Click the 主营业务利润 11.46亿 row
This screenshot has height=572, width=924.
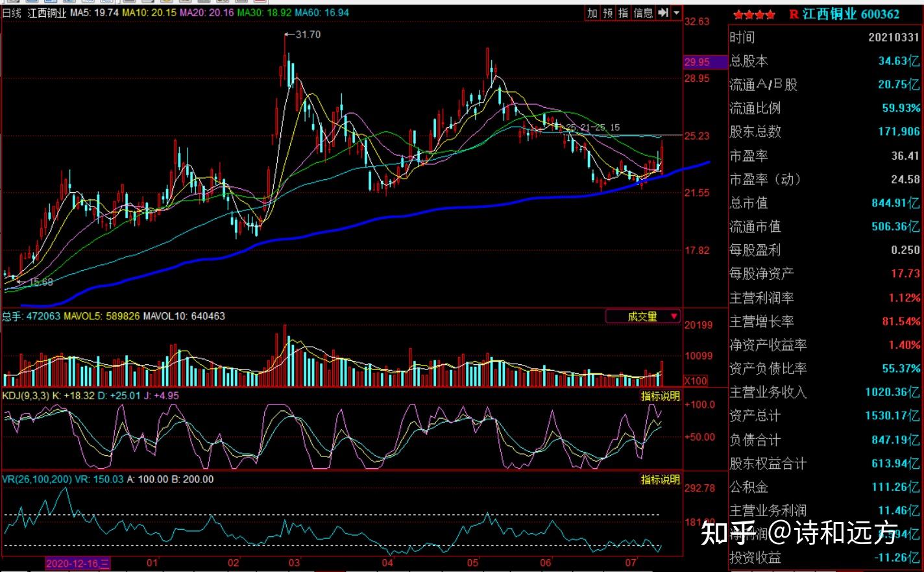825,510
